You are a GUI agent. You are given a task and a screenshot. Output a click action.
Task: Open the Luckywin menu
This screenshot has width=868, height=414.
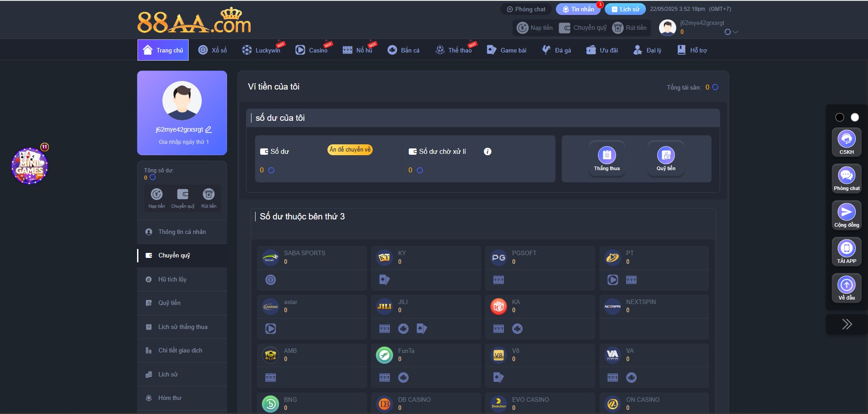(x=261, y=50)
